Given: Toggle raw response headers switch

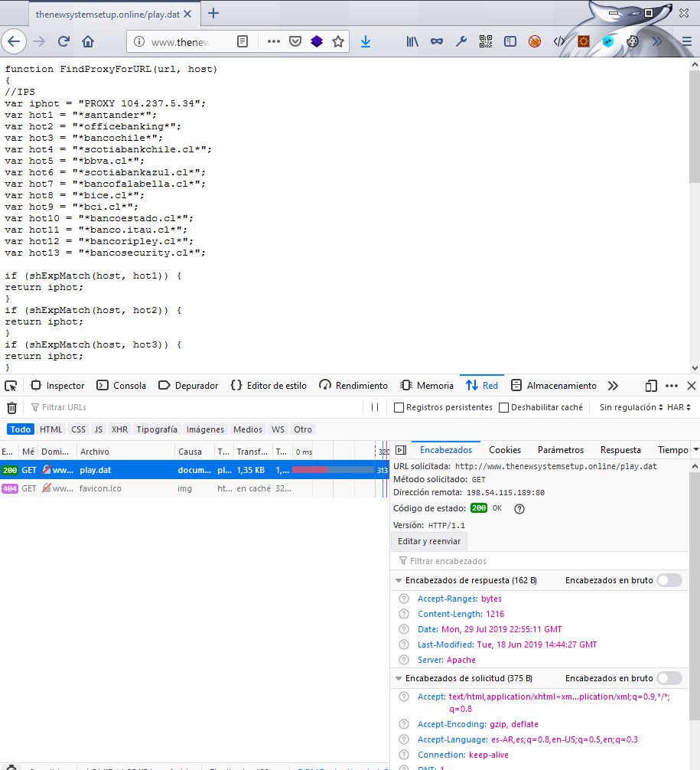Looking at the screenshot, I should 670,580.
